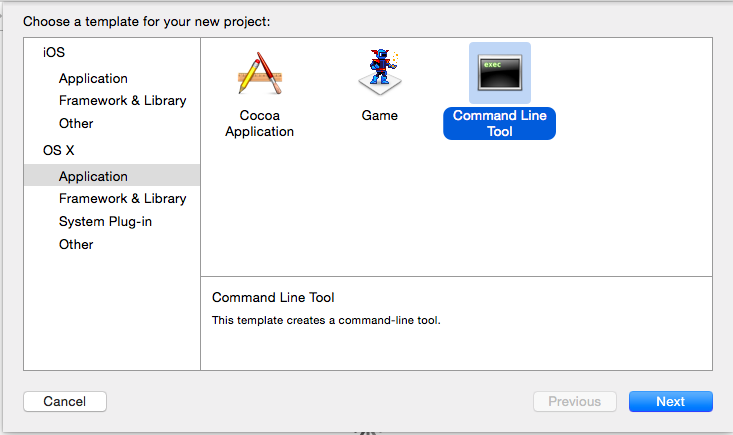Select the System Plug-in category

[x=105, y=221]
